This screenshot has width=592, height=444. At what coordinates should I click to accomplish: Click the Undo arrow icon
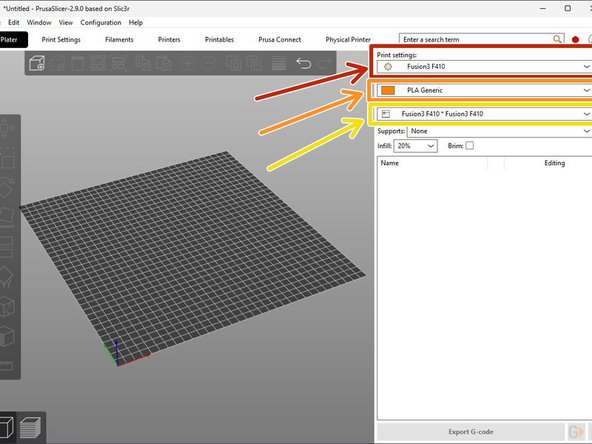click(x=304, y=63)
